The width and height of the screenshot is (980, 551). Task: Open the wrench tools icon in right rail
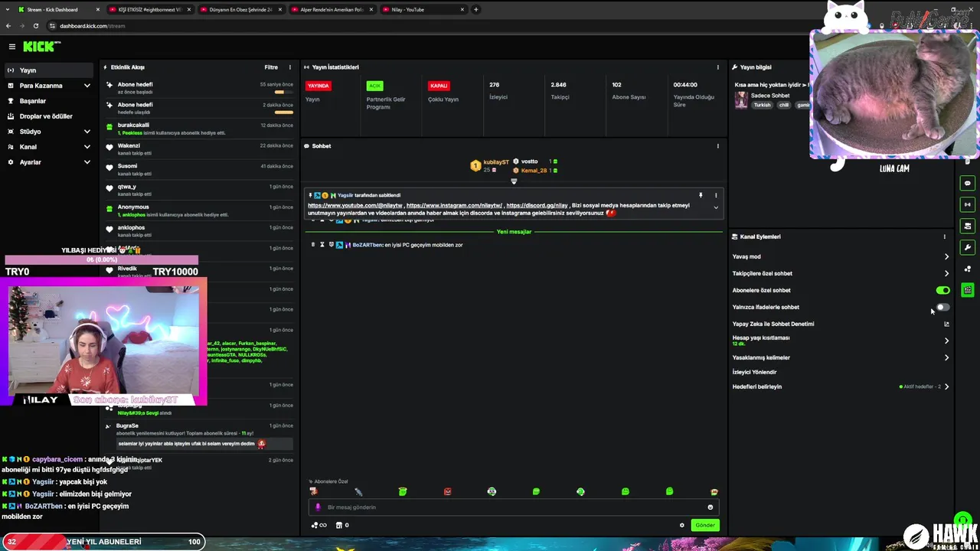[x=968, y=247]
